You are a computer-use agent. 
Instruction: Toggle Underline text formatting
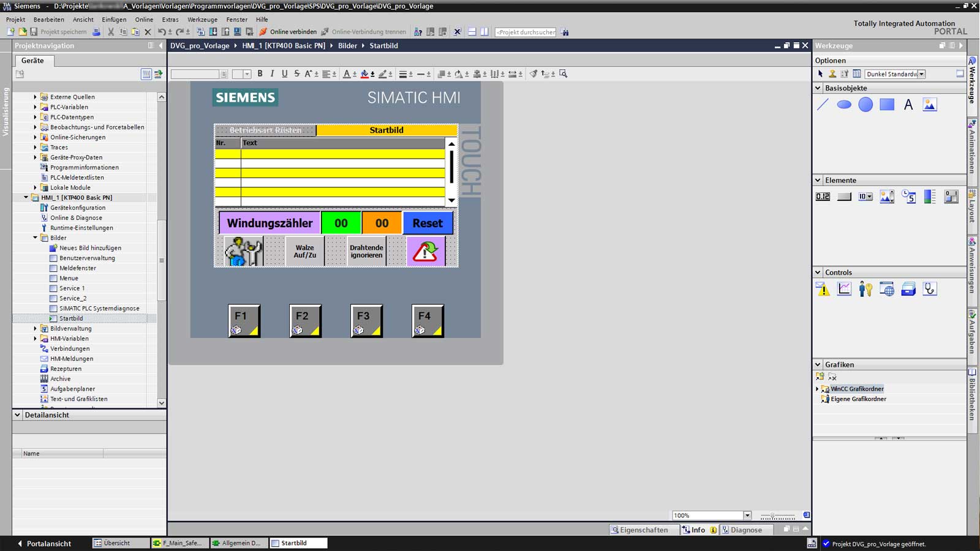(284, 73)
